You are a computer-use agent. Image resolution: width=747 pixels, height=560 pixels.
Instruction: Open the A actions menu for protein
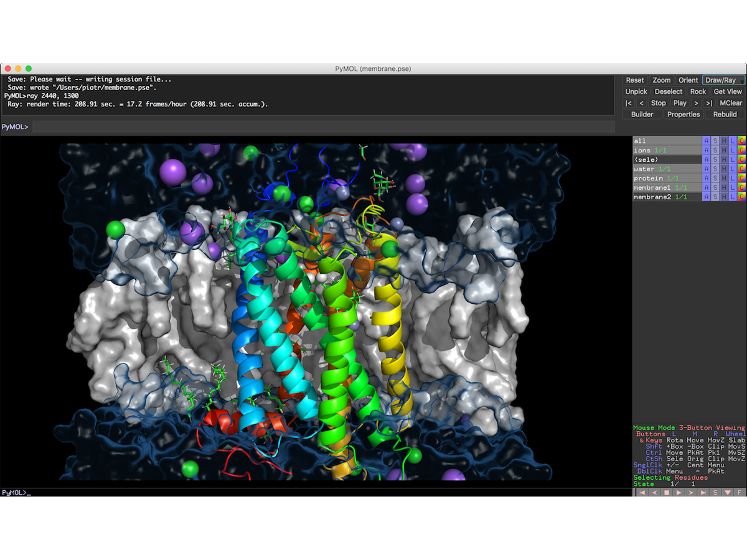click(706, 179)
